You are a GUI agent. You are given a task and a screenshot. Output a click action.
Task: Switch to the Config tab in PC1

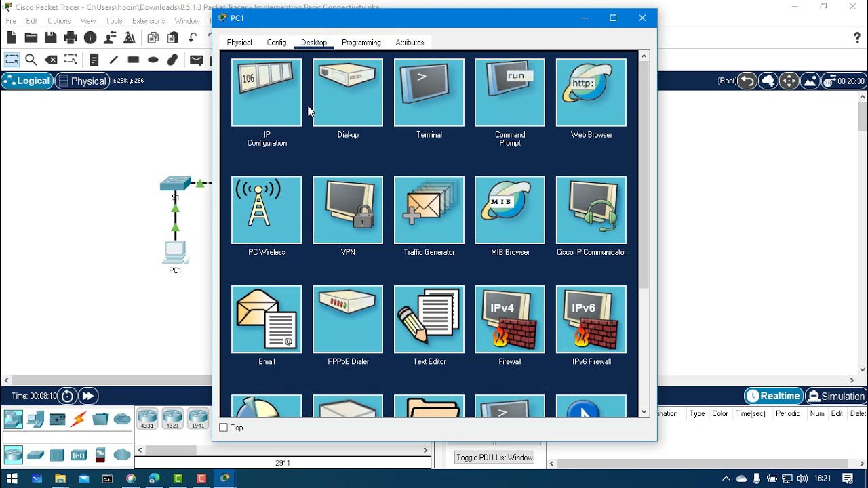(277, 43)
